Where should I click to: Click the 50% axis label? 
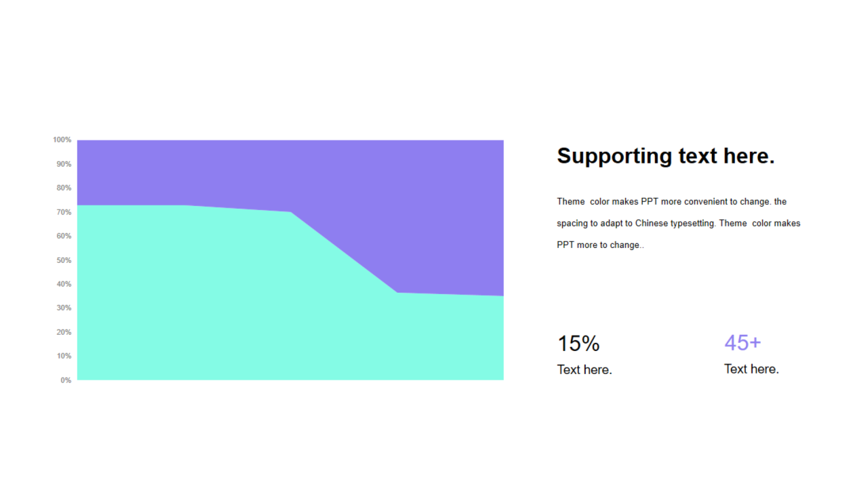click(64, 260)
